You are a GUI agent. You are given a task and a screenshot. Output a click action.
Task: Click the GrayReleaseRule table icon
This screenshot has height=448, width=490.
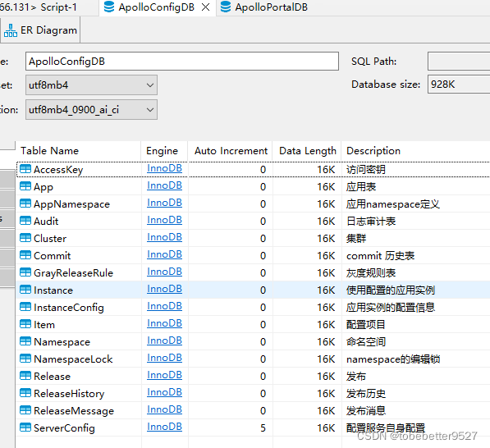pos(25,272)
